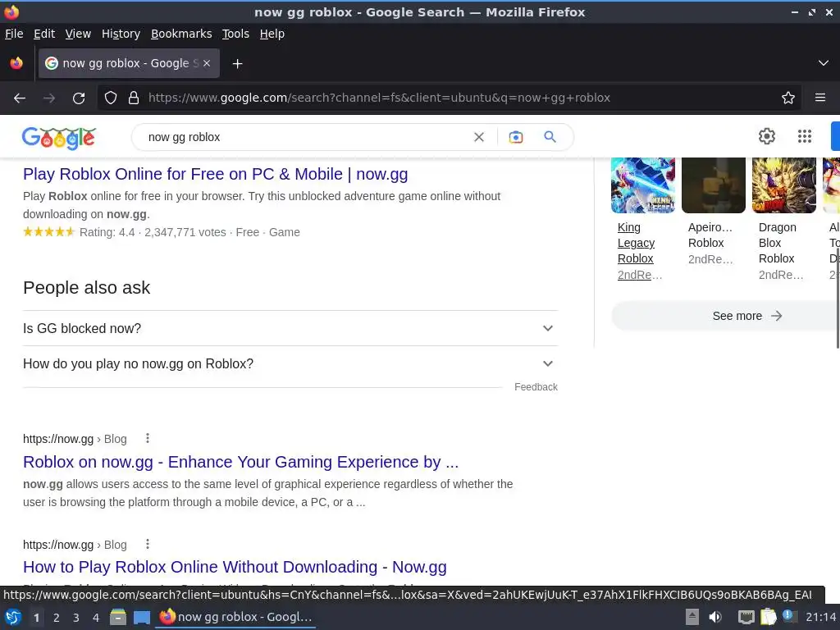Open the Tools menu

(x=235, y=34)
